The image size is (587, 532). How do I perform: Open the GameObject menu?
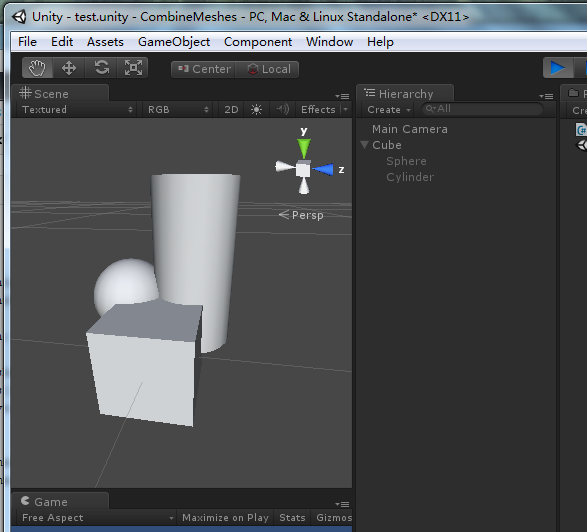(x=174, y=42)
